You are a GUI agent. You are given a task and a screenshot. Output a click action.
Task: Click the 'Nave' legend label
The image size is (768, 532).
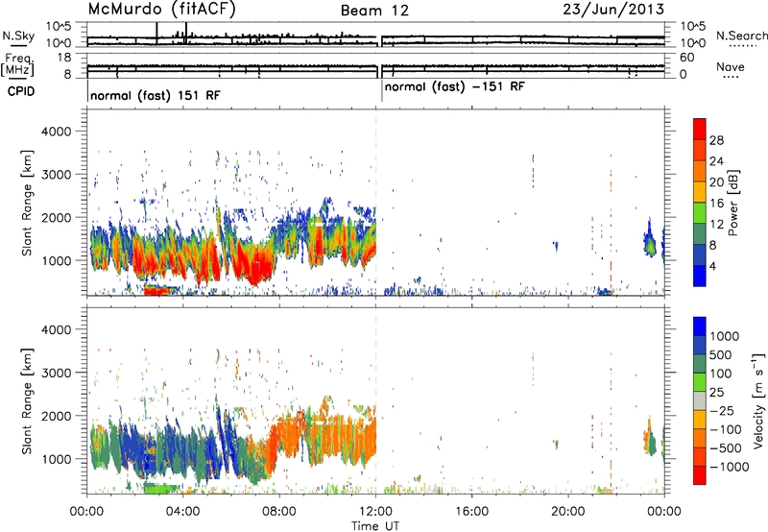point(731,67)
